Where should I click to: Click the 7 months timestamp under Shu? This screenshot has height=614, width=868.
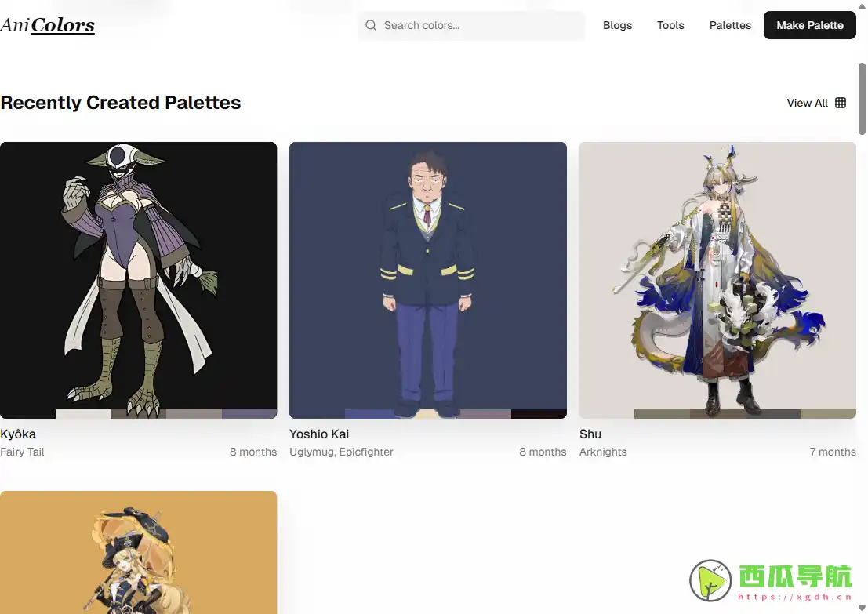tap(833, 452)
